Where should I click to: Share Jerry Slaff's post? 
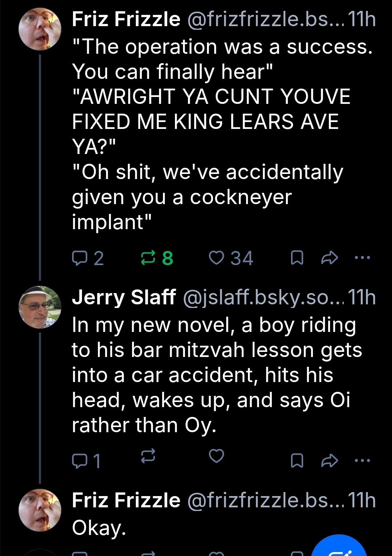330,460
